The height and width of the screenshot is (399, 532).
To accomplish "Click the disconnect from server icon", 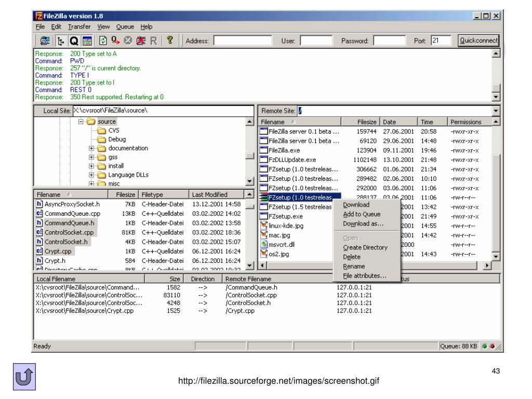I will (x=141, y=41).
